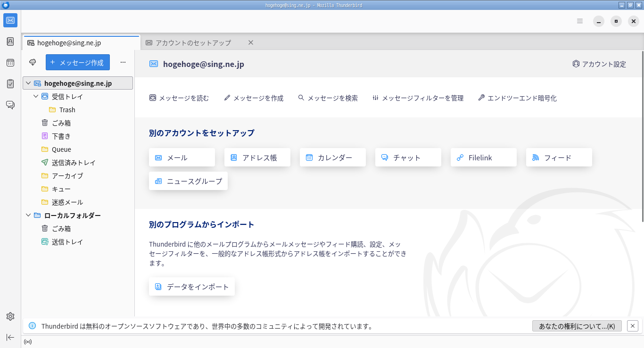Click the vertical scrollbar of account page
This screenshot has height=348, width=644.
(642, 137)
